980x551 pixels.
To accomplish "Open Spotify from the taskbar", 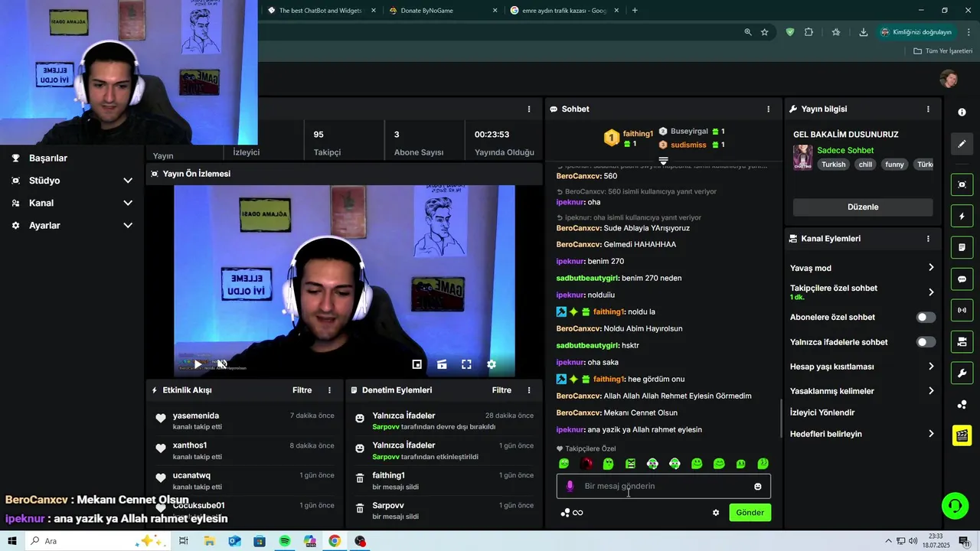I will tap(285, 541).
